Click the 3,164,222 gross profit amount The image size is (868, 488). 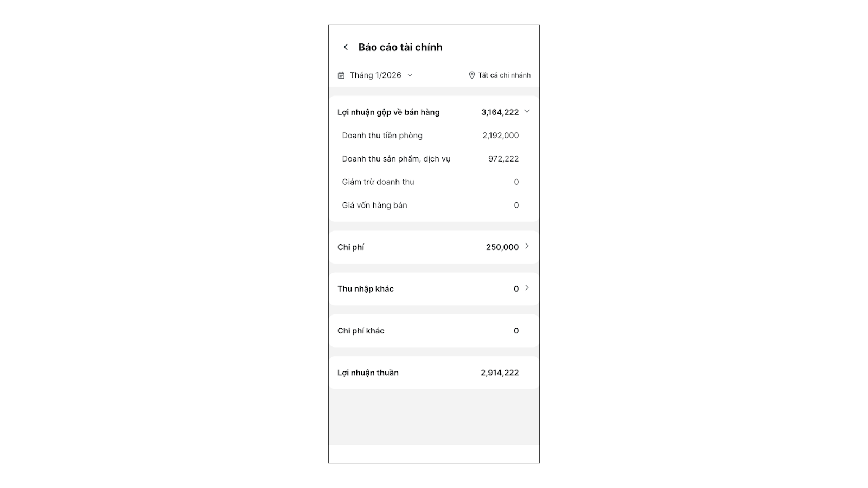500,112
